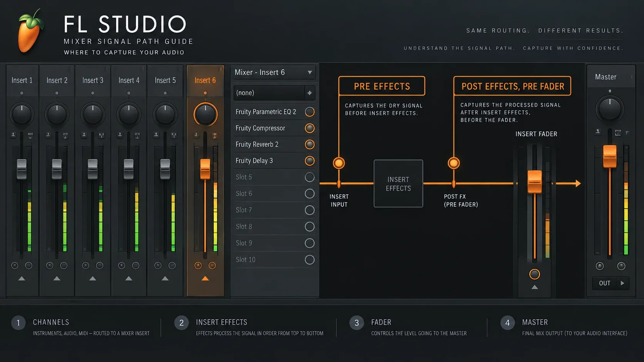Select the Insert 2 track label
Image resolution: width=644 pixels, height=362 pixels.
(x=57, y=80)
